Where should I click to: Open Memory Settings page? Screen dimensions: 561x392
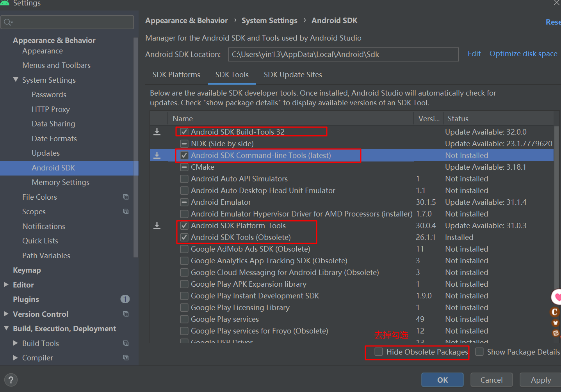click(x=61, y=182)
